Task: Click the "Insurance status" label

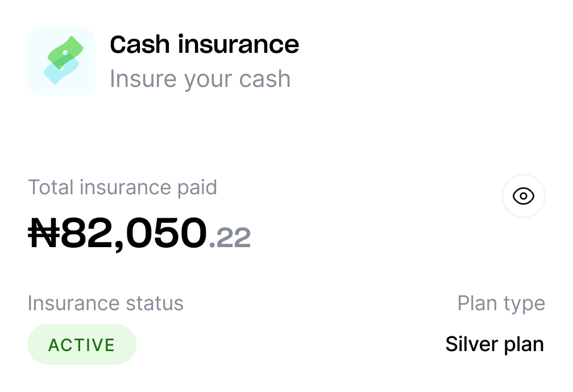Action: pyautogui.click(x=105, y=303)
